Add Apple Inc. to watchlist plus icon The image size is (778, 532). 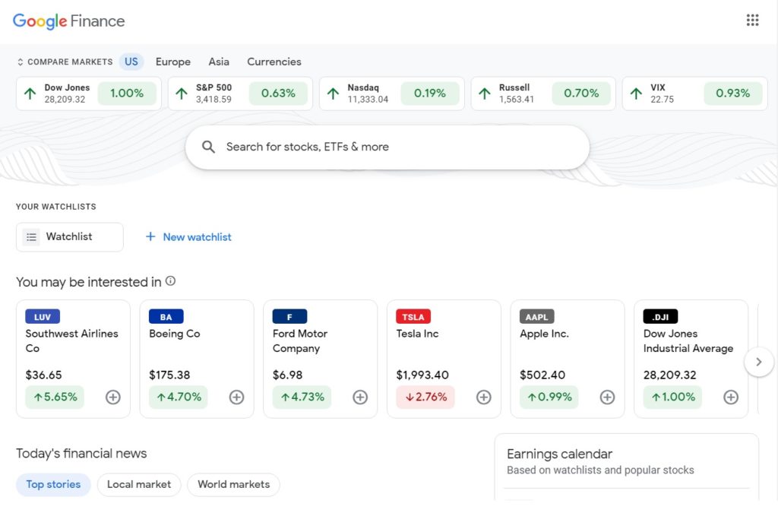(607, 397)
